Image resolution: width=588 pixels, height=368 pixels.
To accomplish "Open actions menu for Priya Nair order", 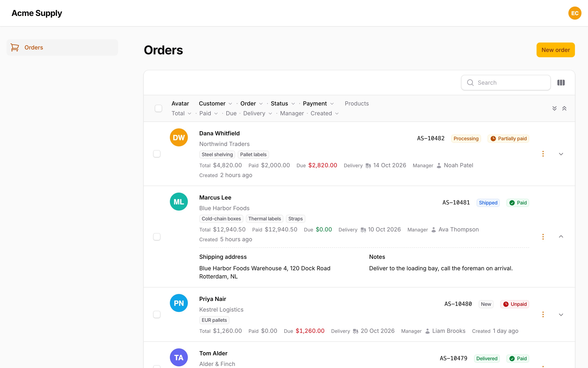I will click(543, 314).
